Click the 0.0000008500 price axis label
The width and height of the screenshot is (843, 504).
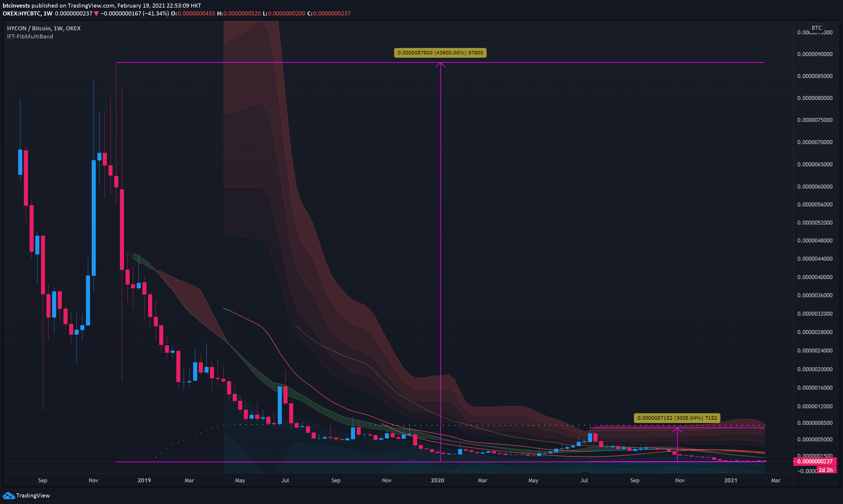815,423
